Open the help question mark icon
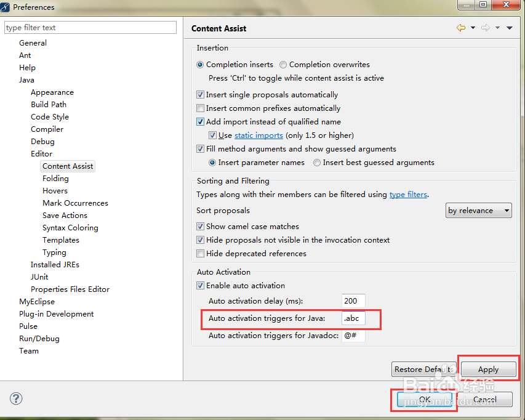 [x=16, y=398]
